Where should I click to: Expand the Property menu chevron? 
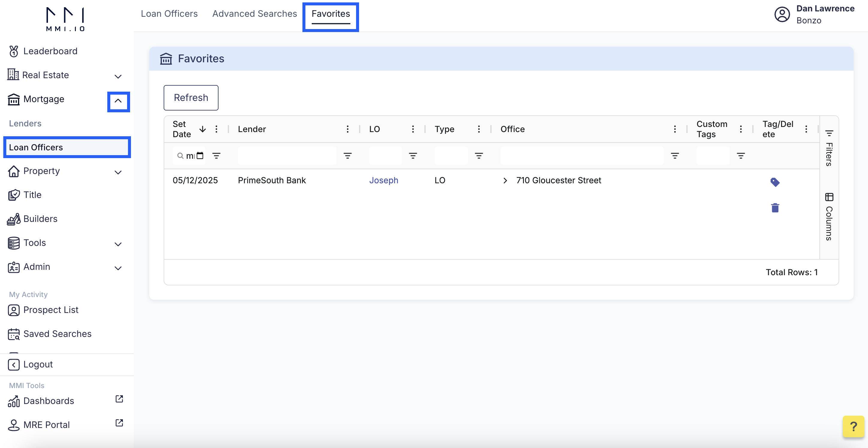pos(118,172)
